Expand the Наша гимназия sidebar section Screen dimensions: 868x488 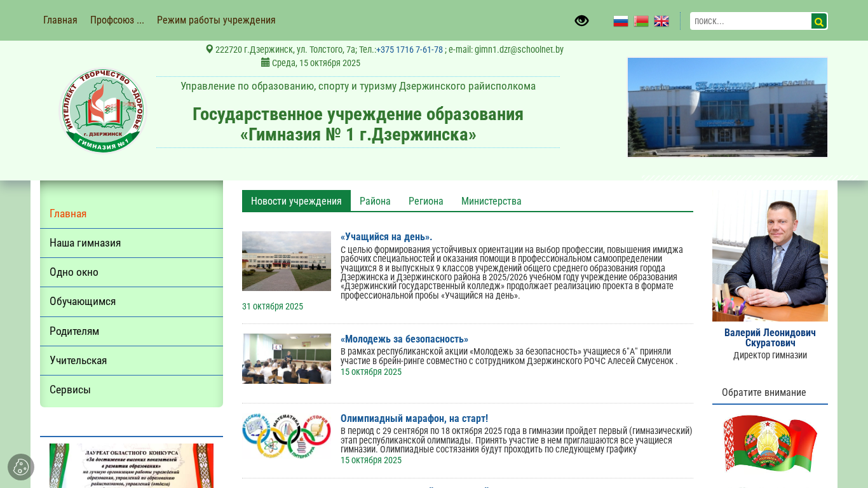85,243
